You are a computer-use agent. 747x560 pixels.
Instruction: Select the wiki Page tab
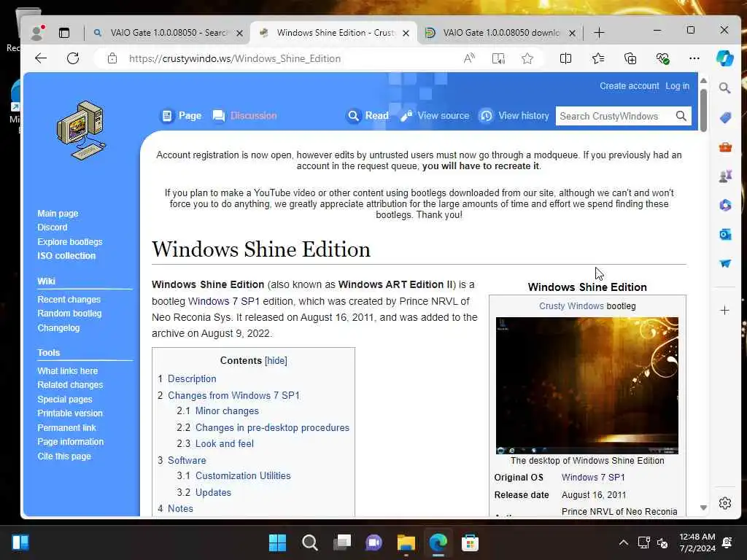point(182,116)
